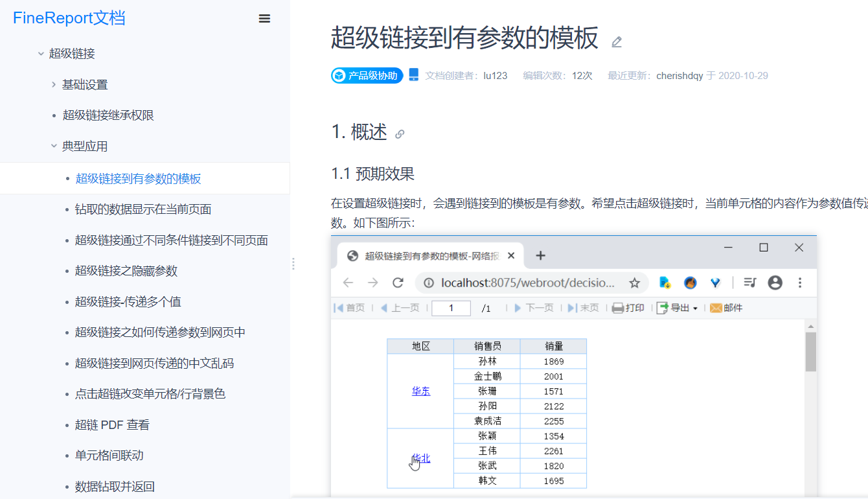Open 钻取的数据显示在当前页面 in sidebar

pos(143,209)
